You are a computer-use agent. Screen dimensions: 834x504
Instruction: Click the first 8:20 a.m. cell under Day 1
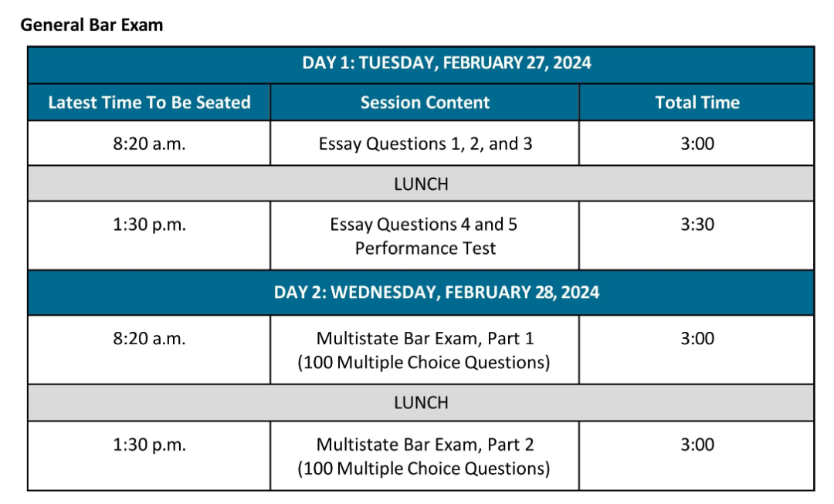pos(149,143)
